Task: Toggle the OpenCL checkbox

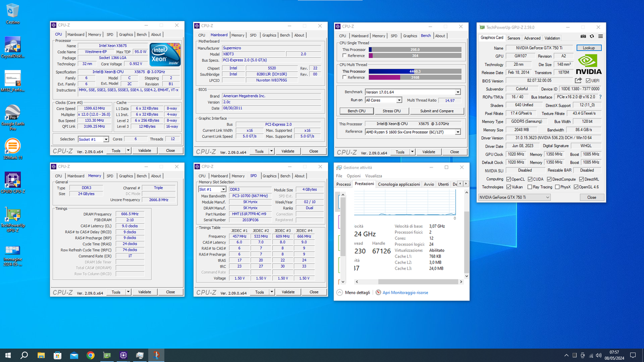Action: 509,179
